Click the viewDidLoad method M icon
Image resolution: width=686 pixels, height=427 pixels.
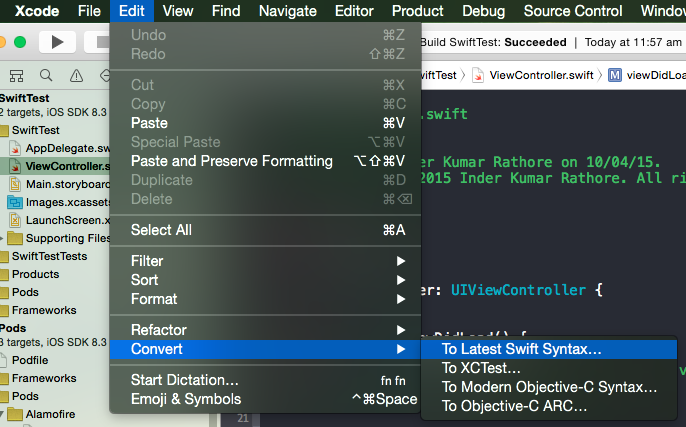coord(614,75)
